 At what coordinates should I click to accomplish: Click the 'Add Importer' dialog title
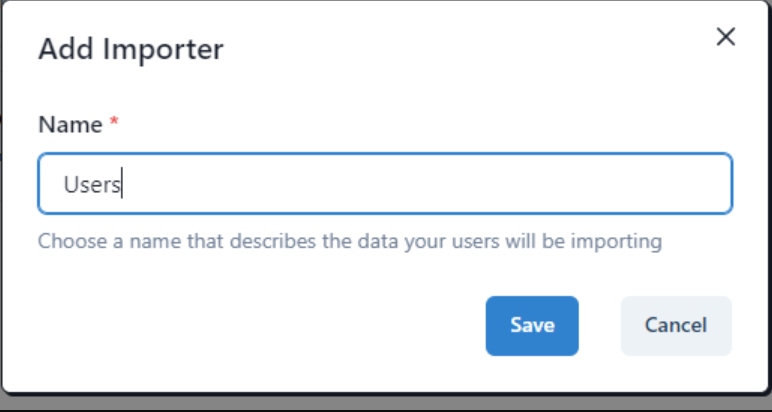[x=131, y=48]
